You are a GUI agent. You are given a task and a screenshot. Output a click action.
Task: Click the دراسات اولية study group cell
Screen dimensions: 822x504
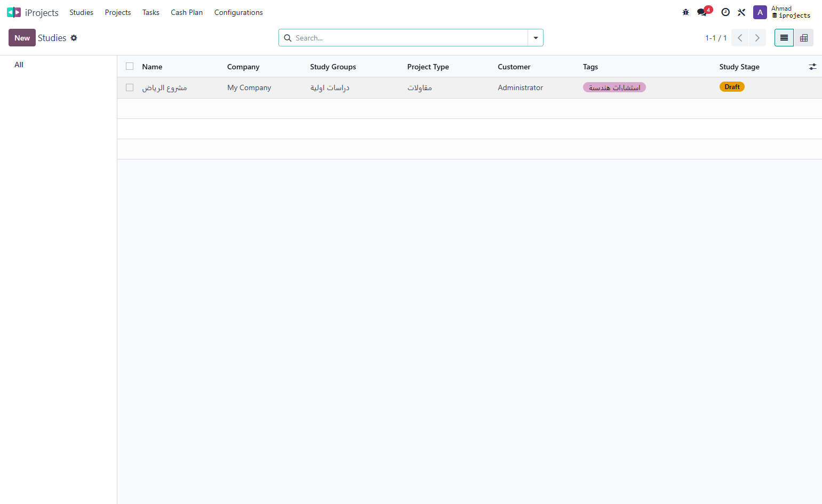(330, 88)
